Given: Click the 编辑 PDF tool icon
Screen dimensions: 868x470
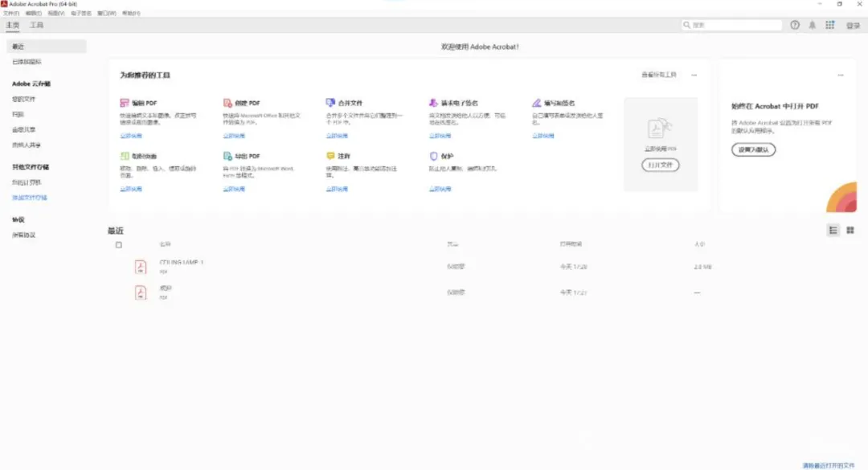Looking at the screenshot, I should click(x=124, y=103).
